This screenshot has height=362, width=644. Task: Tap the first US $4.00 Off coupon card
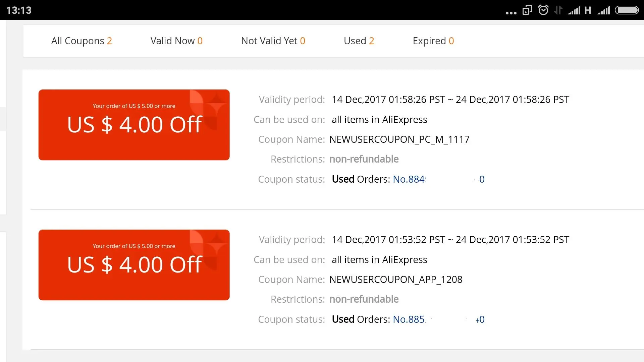click(x=134, y=125)
